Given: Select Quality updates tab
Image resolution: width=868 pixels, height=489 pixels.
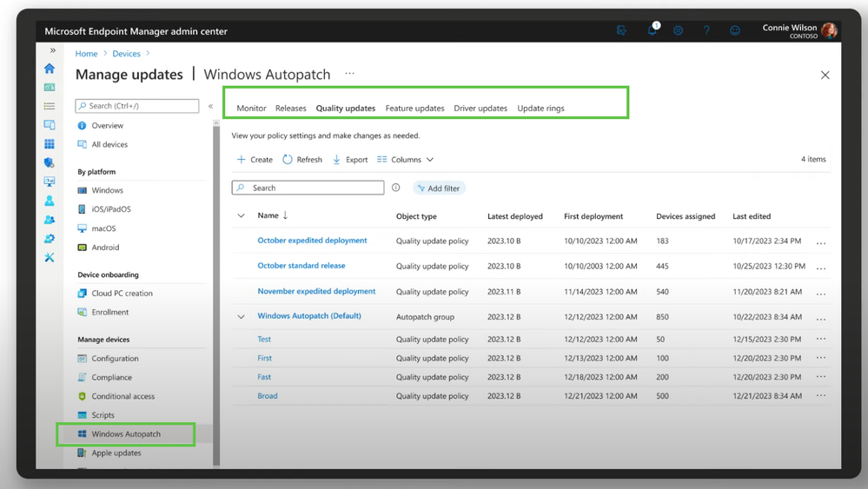Looking at the screenshot, I should click(346, 109).
